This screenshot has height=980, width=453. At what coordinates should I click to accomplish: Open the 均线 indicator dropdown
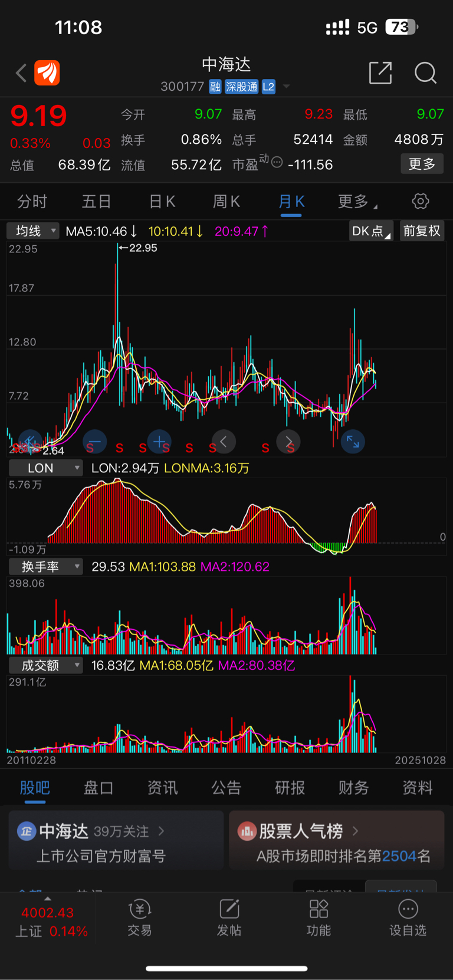click(33, 231)
